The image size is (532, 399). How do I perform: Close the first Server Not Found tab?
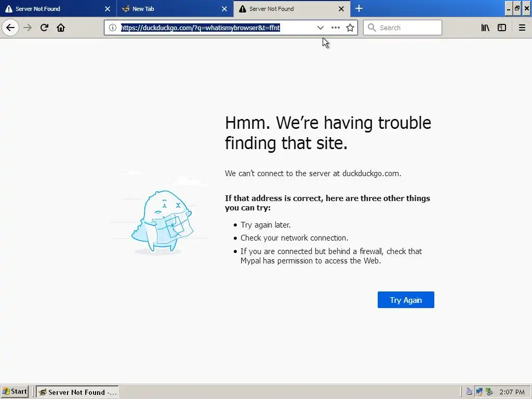(x=108, y=9)
